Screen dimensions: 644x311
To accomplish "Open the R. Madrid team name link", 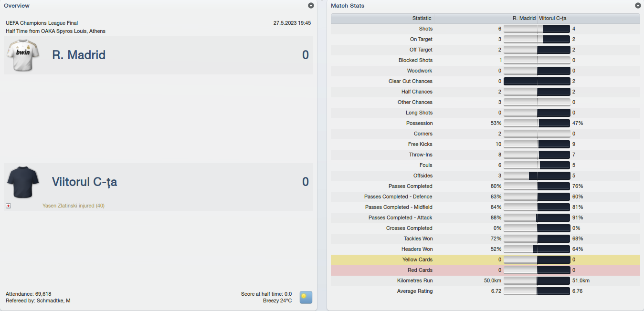I will pyautogui.click(x=79, y=55).
